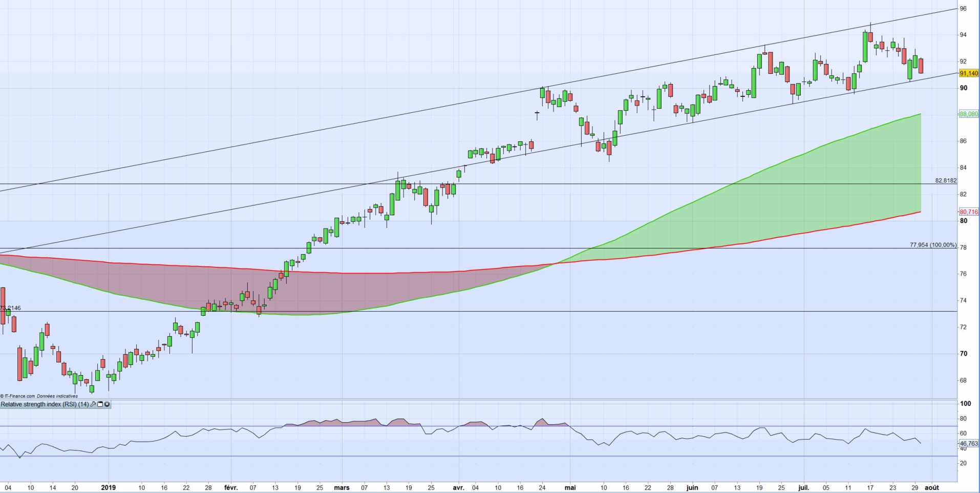
Task: Click the juin month label
Action: coord(692,487)
